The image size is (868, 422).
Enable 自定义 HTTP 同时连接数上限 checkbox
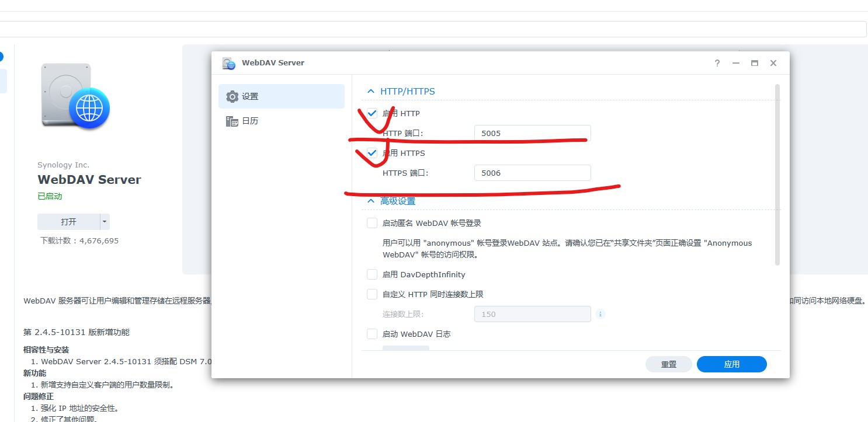click(372, 294)
